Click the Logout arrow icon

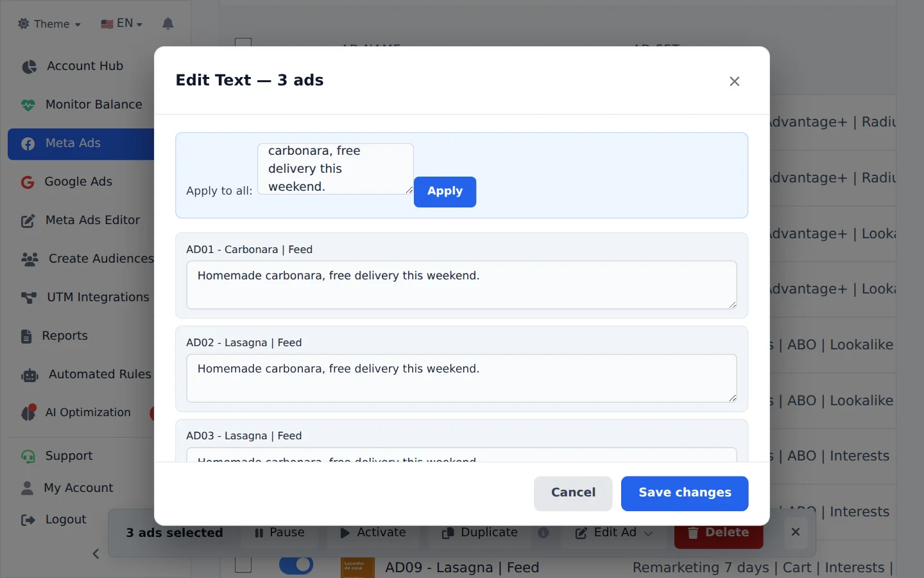[x=28, y=520]
